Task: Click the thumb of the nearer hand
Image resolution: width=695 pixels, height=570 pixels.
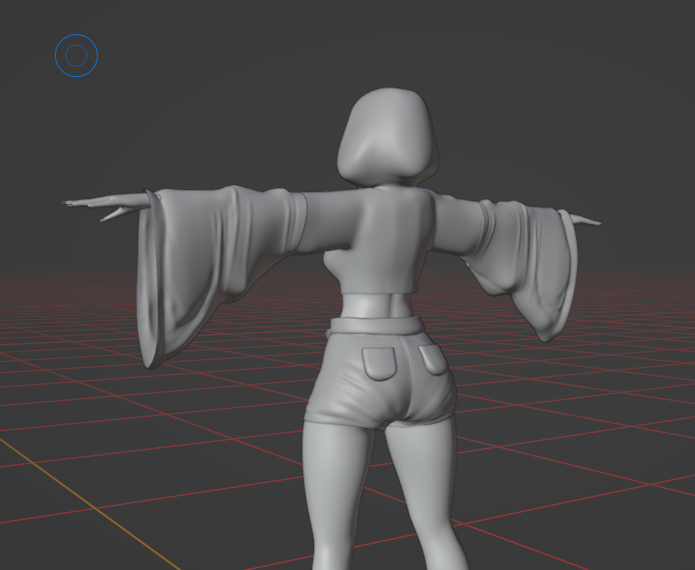Action: pos(116,214)
